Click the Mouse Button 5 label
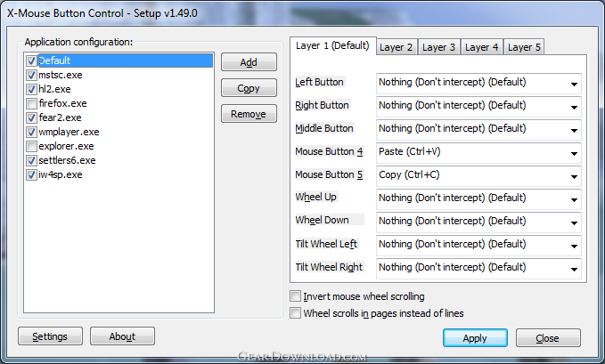 [329, 174]
